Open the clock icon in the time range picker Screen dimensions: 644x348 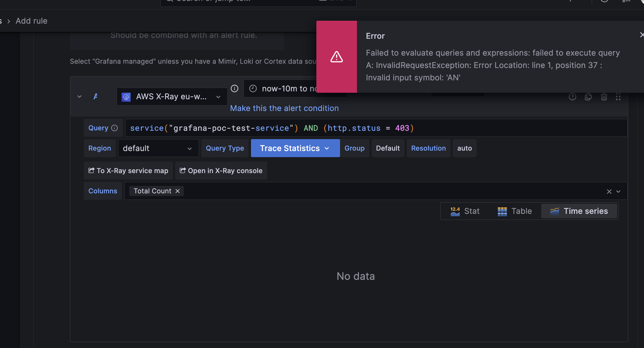click(253, 88)
